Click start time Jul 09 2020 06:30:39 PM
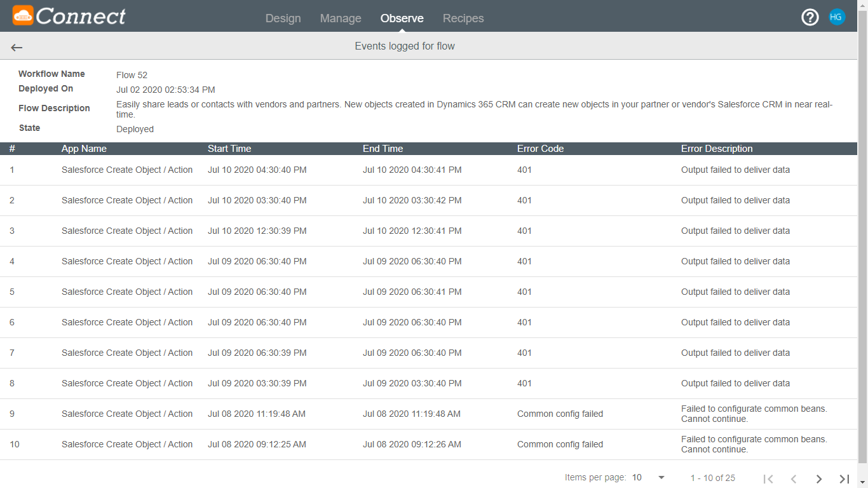 coord(257,353)
